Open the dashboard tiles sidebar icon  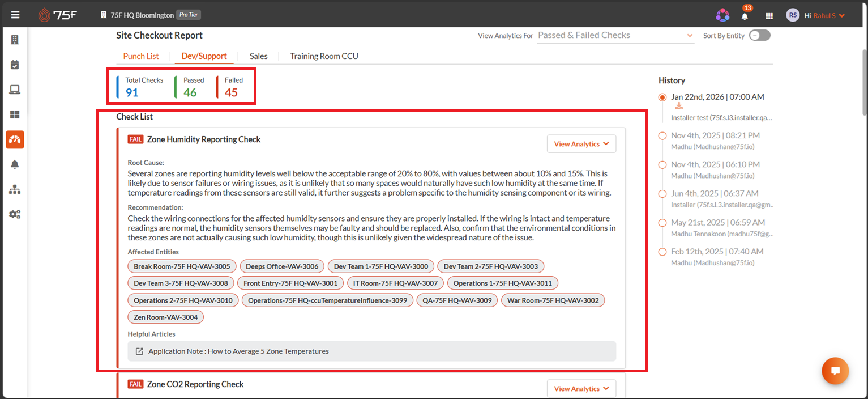click(x=15, y=114)
